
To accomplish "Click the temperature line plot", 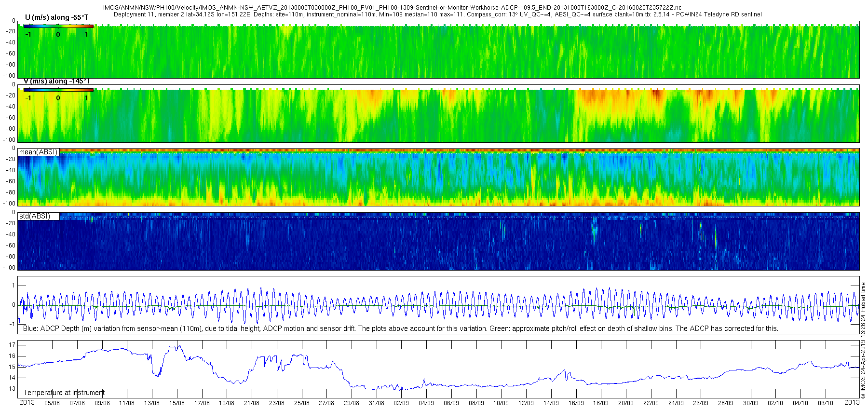I will pyautogui.click(x=438, y=369).
